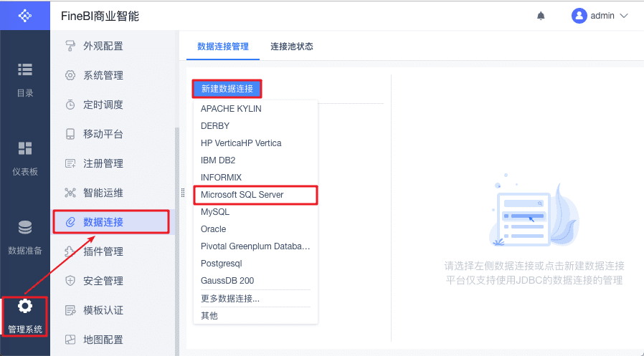Open the 仪表板 dashboard icon
The width and height of the screenshot is (644, 356).
pos(25,148)
